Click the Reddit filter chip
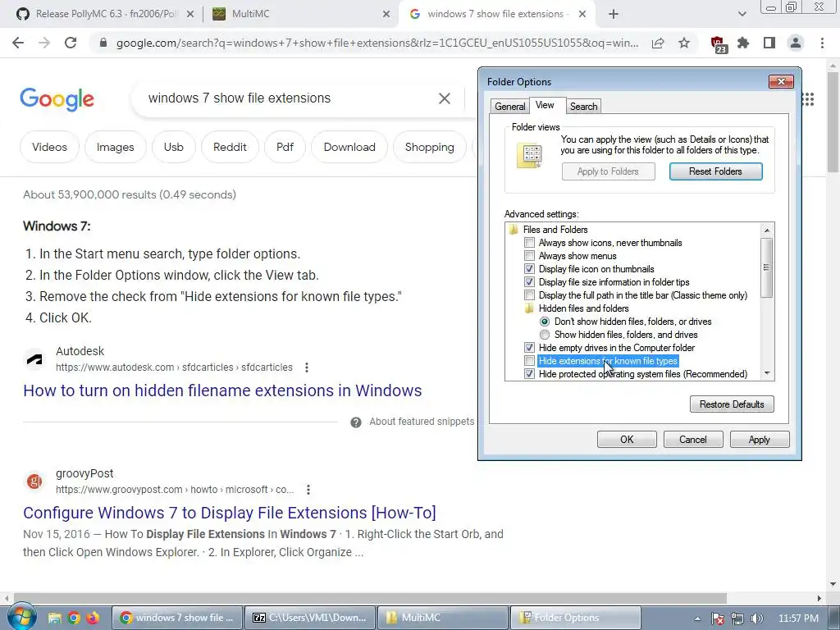Image resolution: width=840 pixels, height=630 pixels. [x=230, y=148]
